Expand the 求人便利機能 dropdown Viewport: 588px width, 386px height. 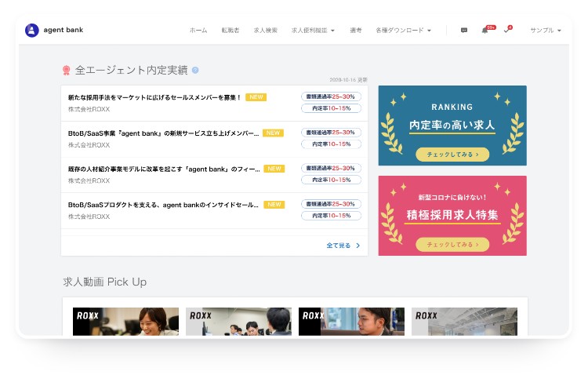313,31
